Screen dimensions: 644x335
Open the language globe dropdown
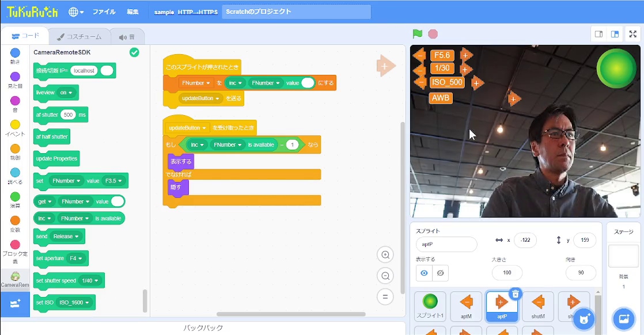pyautogui.click(x=76, y=12)
